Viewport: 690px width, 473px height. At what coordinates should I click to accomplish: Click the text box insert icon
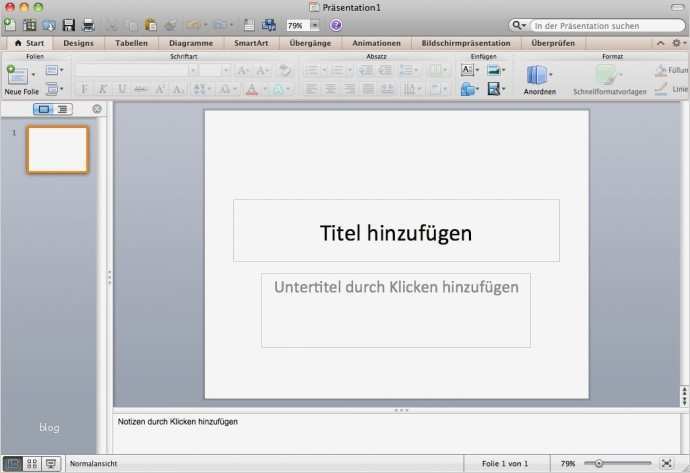click(467, 70)
